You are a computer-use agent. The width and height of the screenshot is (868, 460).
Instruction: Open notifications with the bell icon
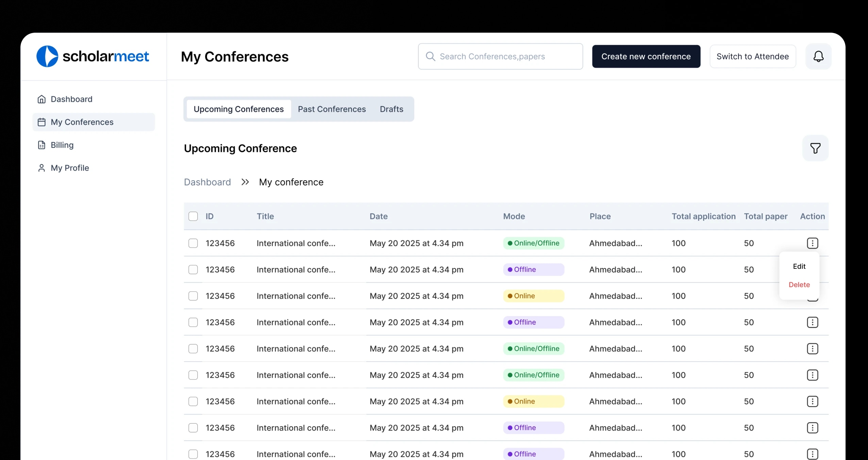[818, 56]
